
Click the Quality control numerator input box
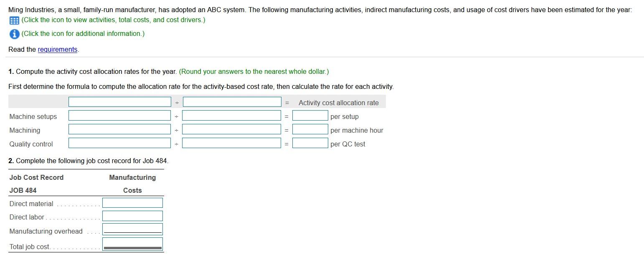tap(119, 143)
